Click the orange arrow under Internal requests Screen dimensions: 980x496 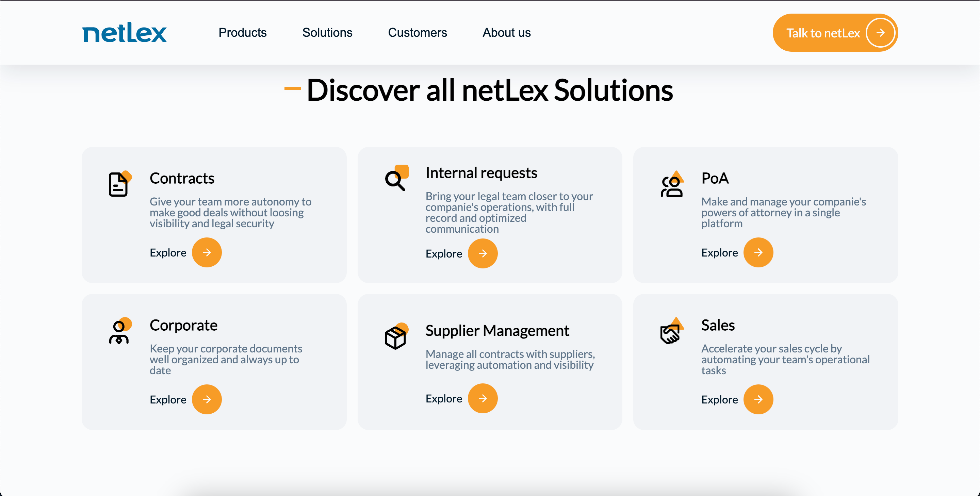coord(483,253)
